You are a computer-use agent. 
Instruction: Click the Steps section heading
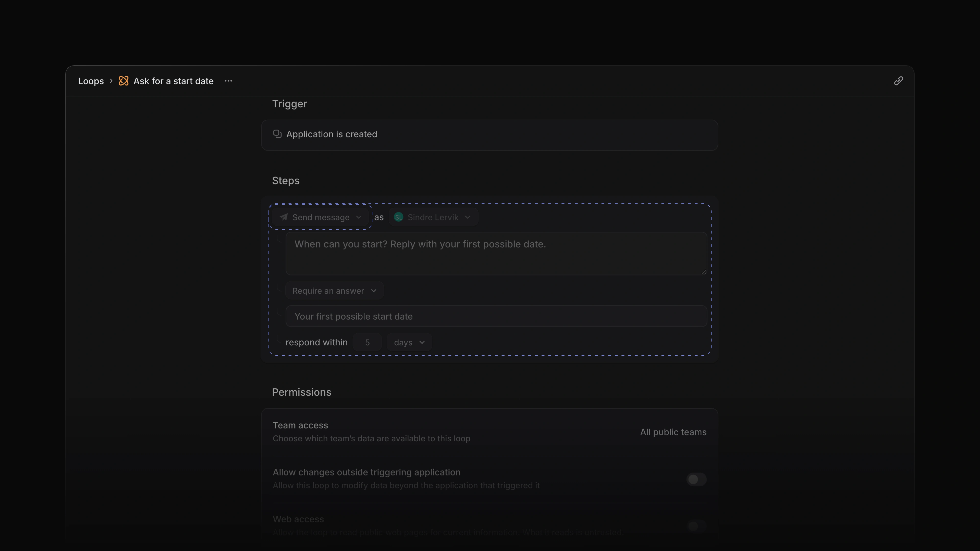[286, 181]
